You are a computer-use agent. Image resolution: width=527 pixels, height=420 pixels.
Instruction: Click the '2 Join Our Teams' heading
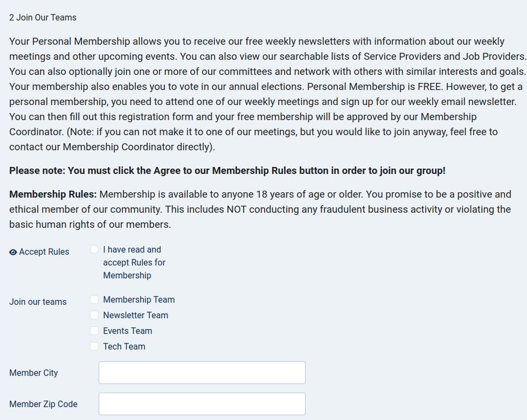[43, 18]
